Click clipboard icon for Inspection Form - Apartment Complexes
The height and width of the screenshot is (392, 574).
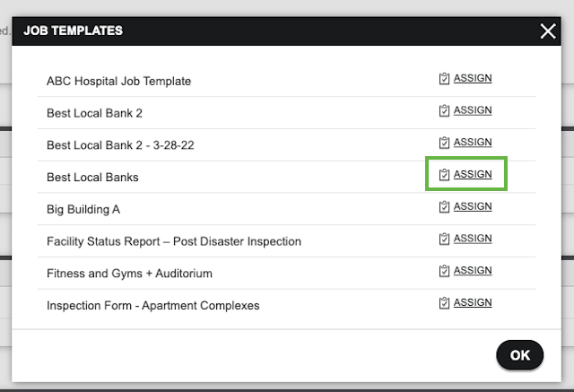(x=444, y=302)
